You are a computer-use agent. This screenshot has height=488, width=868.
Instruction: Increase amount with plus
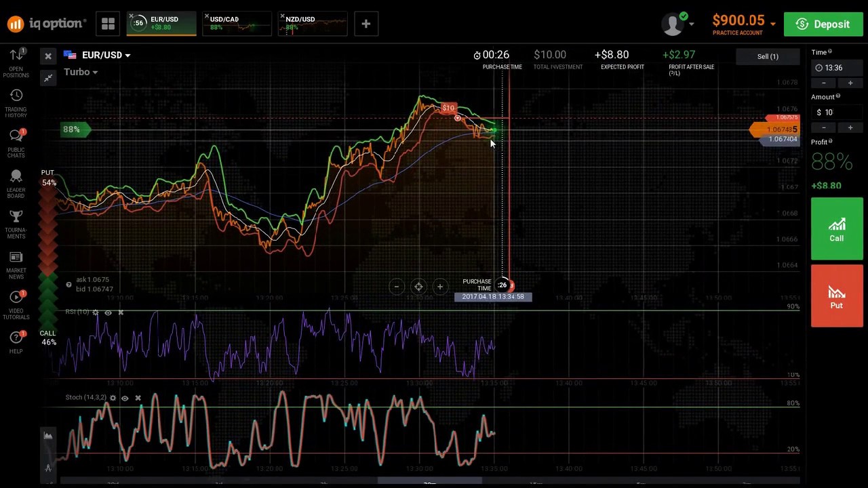pos(850,127)
